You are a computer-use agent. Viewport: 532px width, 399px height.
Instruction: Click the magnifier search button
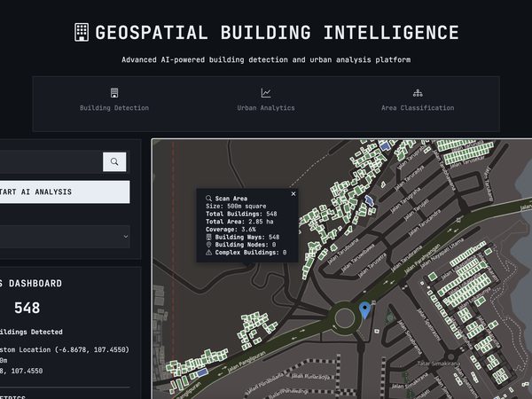[x=114, y=162]
